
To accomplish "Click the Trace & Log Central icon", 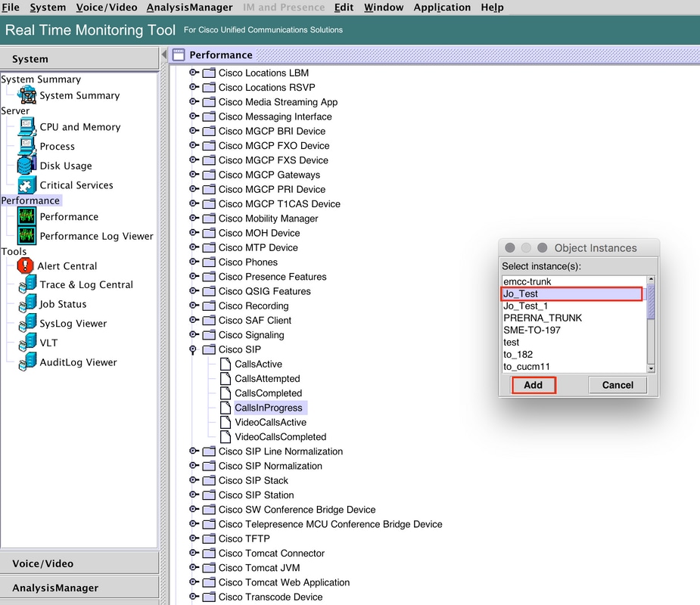I will tap(28, 284).
